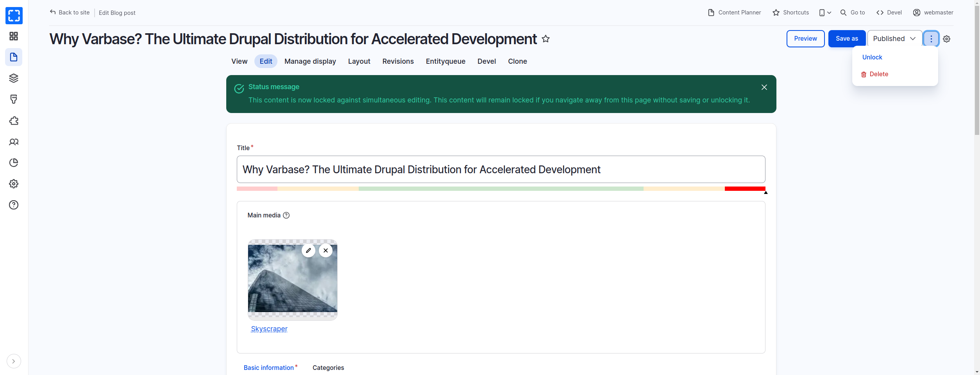Open the People sidebar icon
This screenshot has width=980, height=375.
point(14,142)
